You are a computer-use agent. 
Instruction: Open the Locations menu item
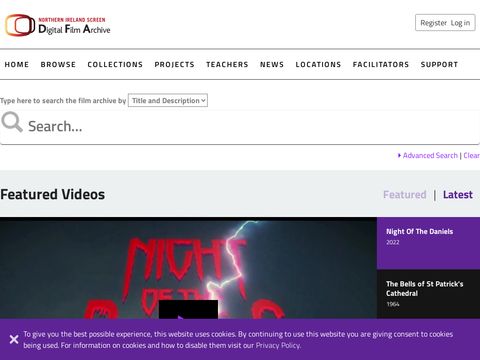[318, 64]
